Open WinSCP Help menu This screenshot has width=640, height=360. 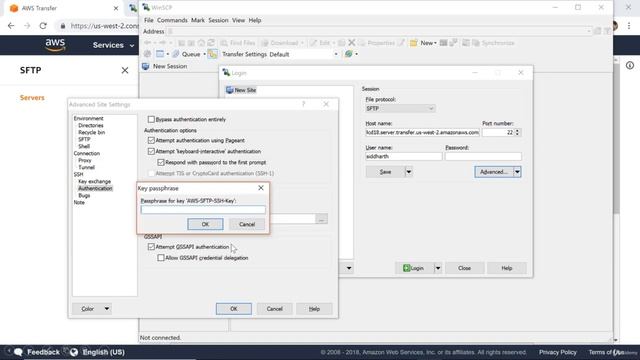(255, 20)
